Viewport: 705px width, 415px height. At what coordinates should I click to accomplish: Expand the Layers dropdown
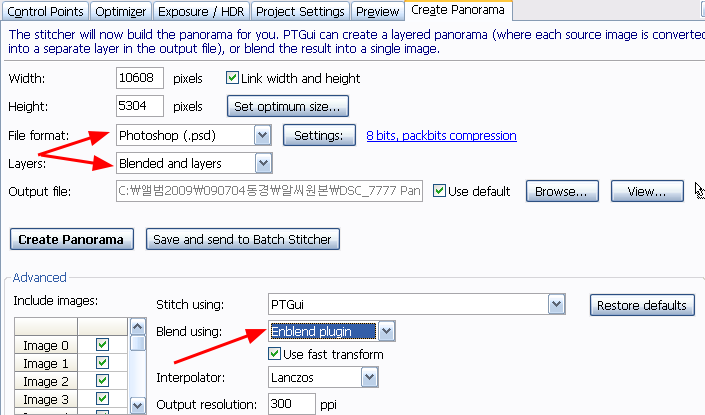[194, 163]
